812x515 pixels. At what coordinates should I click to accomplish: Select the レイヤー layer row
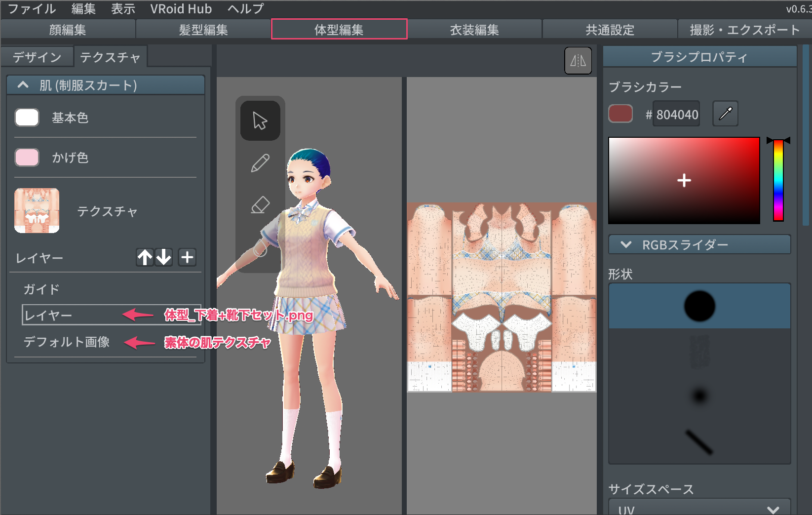(112, 315)
